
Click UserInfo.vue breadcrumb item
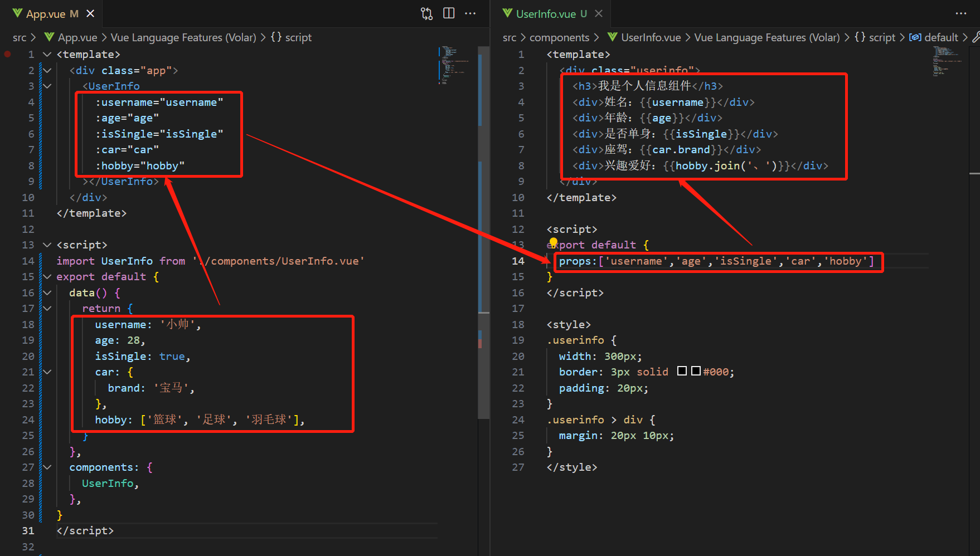point(651,37)
